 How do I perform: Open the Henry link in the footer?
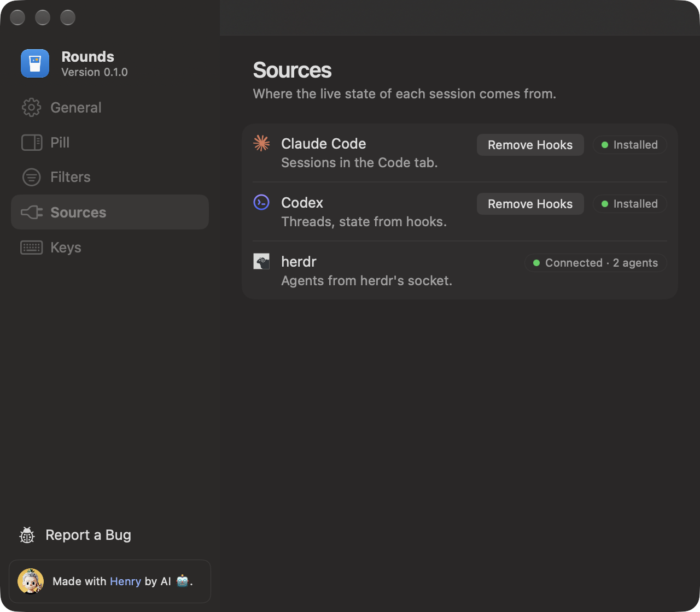(126, 581)
